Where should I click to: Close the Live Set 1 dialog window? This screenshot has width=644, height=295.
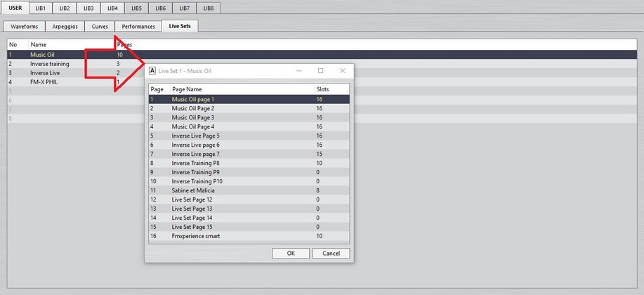[342, 71]
